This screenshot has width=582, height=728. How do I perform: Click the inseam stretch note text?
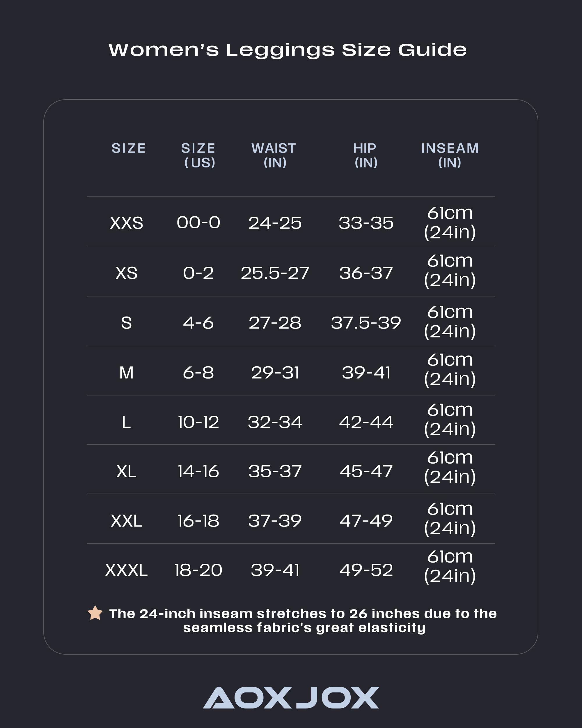coord(303,620)
